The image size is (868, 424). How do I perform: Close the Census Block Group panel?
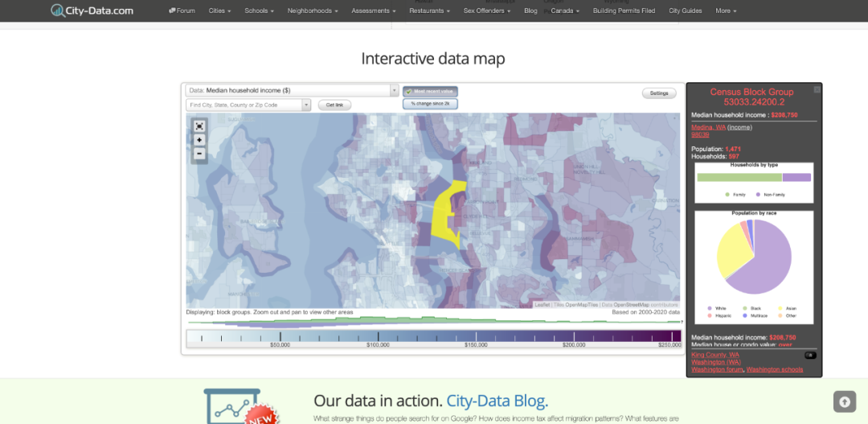pyautogui.click(x=817, y=89)
